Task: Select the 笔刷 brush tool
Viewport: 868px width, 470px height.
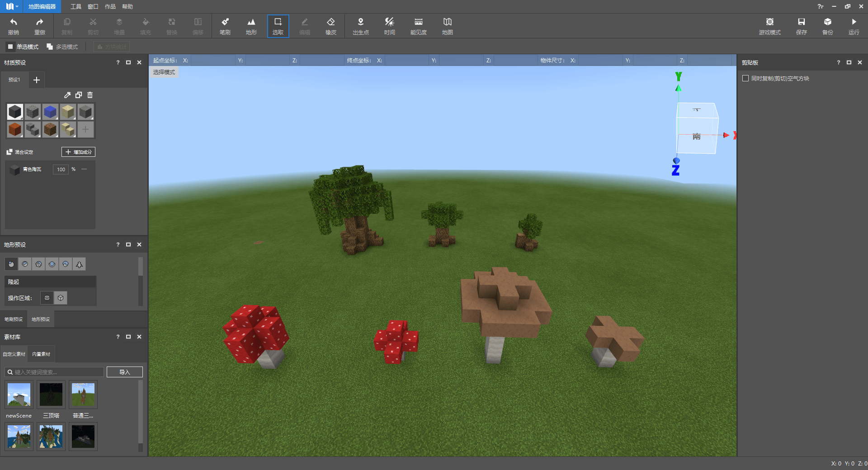Action: 225,26
